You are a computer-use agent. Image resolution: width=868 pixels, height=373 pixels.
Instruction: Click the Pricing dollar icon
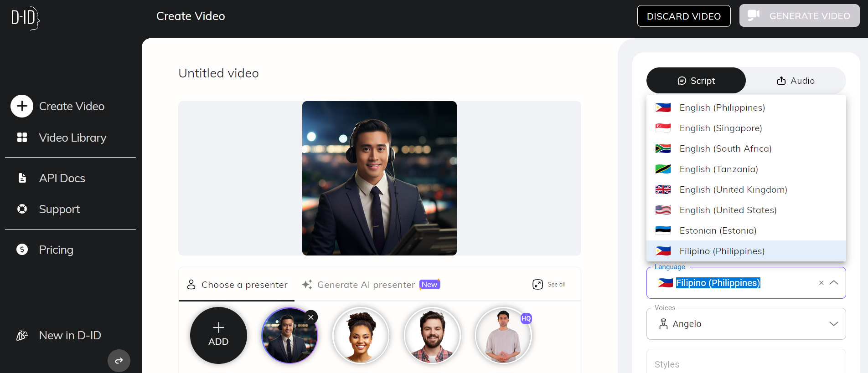[x=22, y=250]
